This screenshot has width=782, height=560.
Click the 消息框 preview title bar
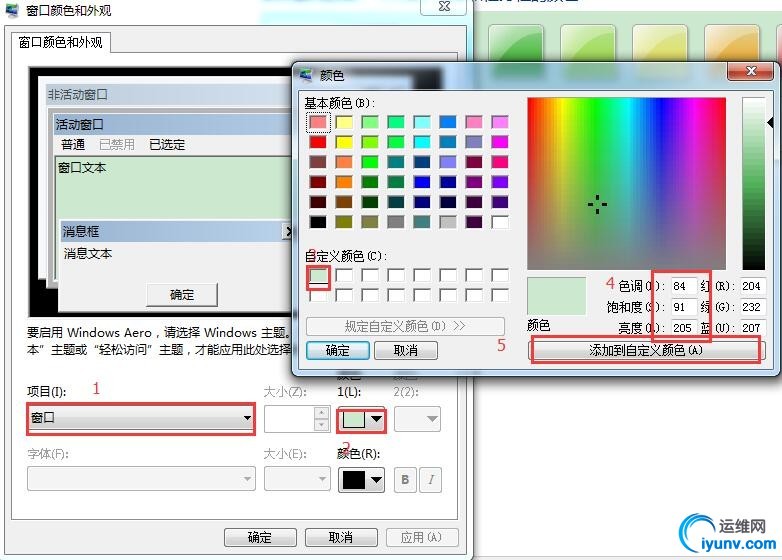coord(177,231)
